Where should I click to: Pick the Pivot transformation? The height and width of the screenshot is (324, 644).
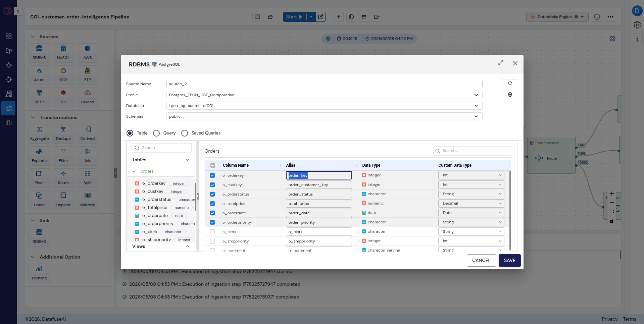(39, 177)
